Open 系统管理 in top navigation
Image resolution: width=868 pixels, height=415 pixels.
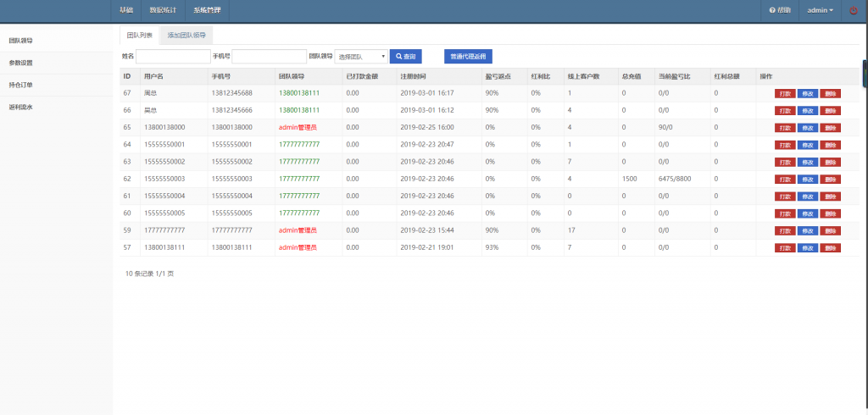click(207, 10)
